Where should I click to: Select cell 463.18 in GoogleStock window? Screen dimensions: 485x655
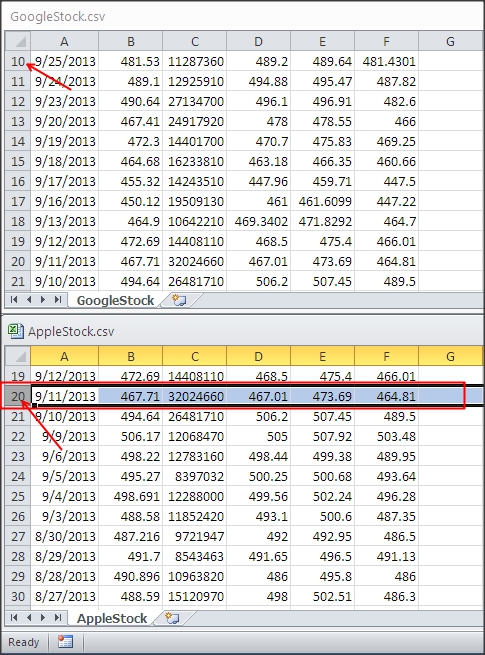click(259, 161)
